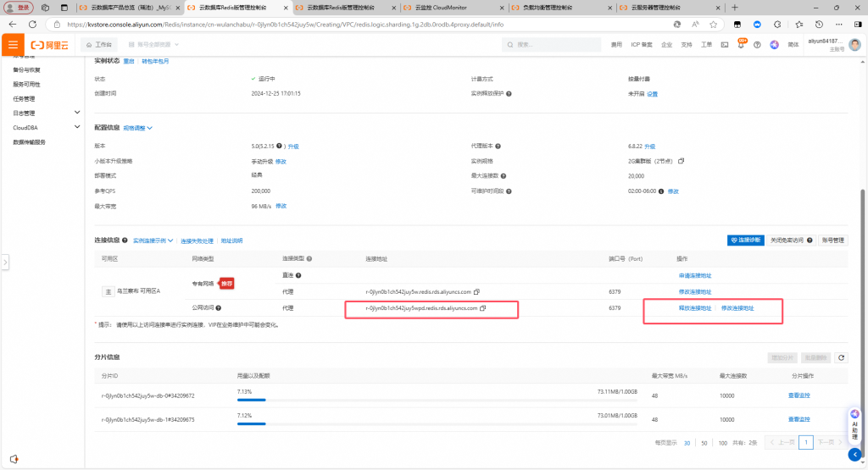Viewport: 868px width, 470px height.
Task: Expand the CloudDBA sidebar item
Action: tap(77, 127)
